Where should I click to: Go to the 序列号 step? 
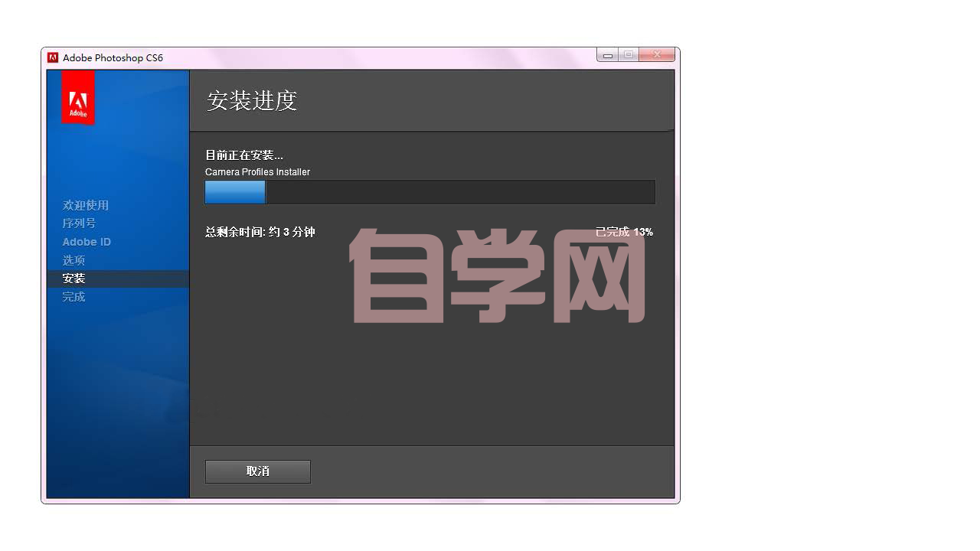(79, 223)
